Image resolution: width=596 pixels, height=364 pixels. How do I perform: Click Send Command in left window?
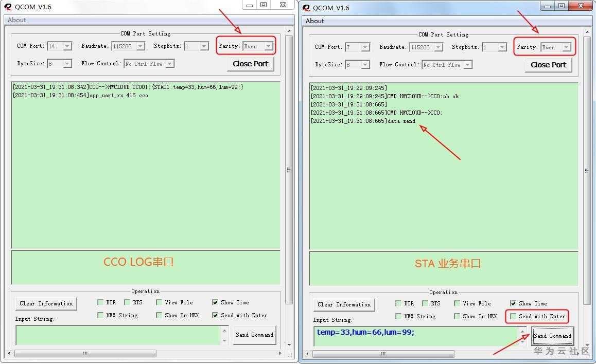point(254,335)
